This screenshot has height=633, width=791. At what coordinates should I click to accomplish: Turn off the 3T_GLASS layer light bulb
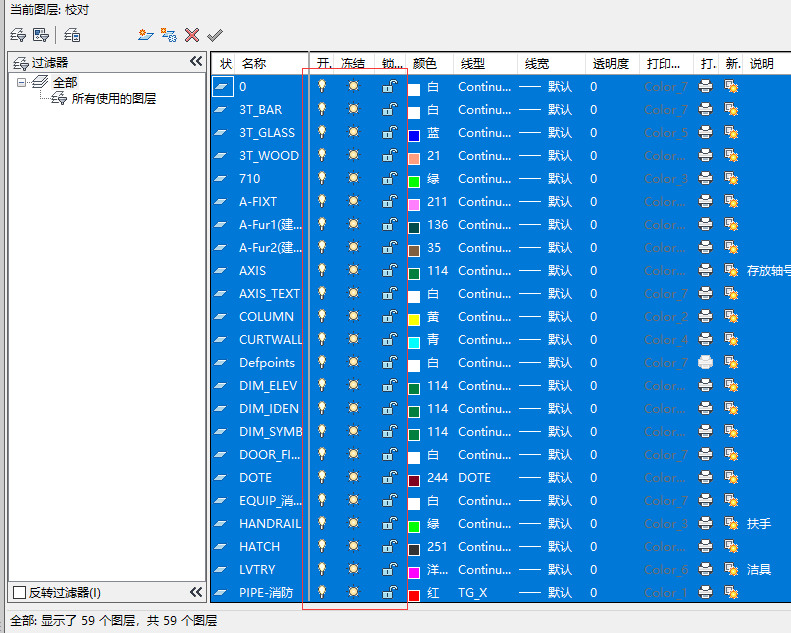click(322, 133)
